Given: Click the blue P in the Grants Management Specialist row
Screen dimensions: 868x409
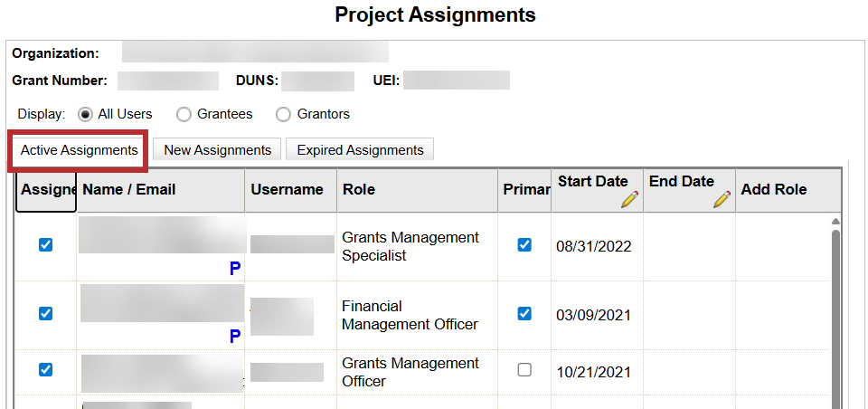Looking at the screenshot, I should tap(234, 269).
